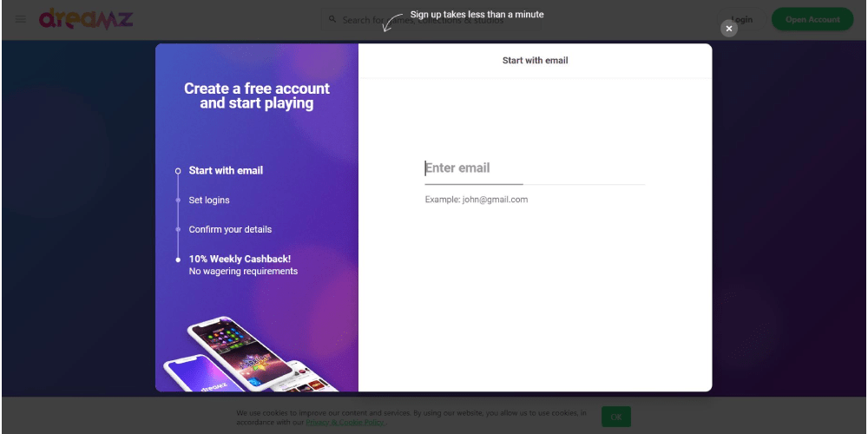Select the Confirm your details step
The width and height of the screenshot is (868, 434).
(x=230, y=230)
